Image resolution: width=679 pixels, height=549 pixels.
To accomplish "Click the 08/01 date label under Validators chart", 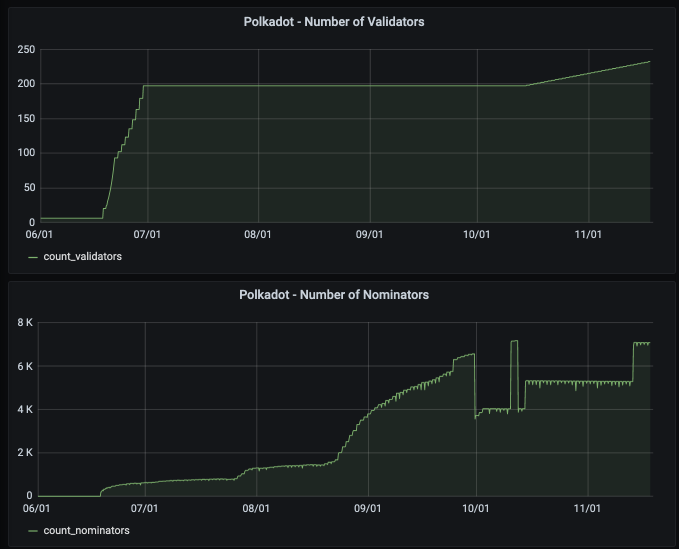I will pos(258,234).
